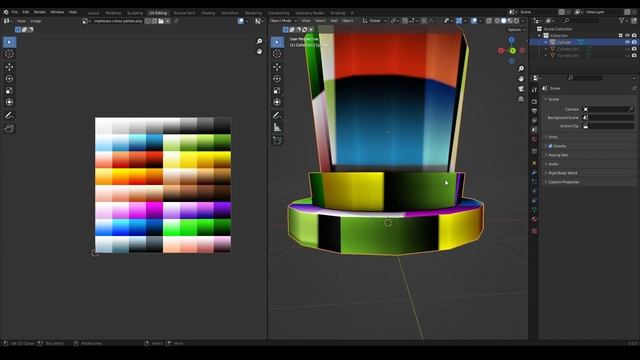The image size is (640, 360).
Task: Open the Texture properties tab icon
Action: [534, 231]
